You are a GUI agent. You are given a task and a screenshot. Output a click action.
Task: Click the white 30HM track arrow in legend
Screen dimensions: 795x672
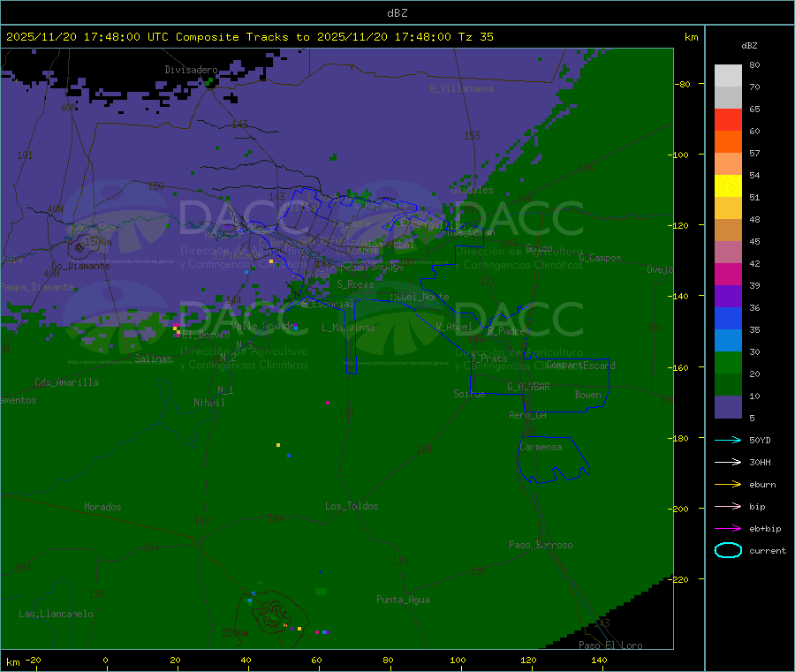click(728, 462)
